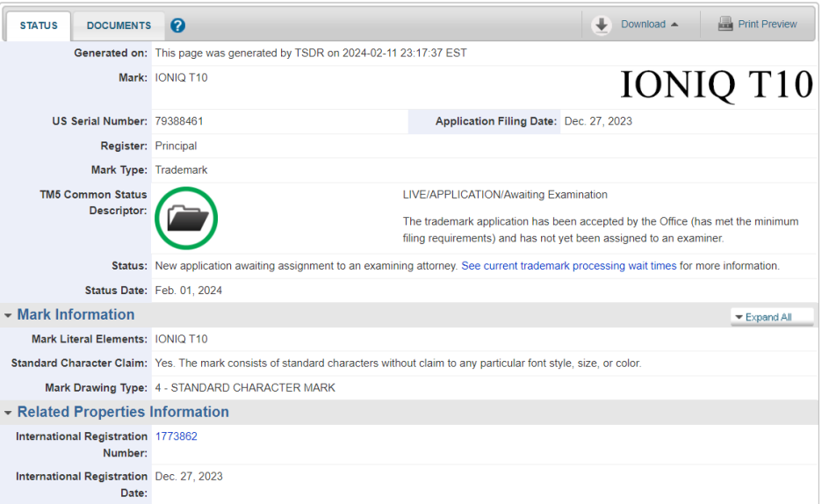Screen dimensions: 822x504
Task: Click the green folder status icon
Action: coord(186,218)
